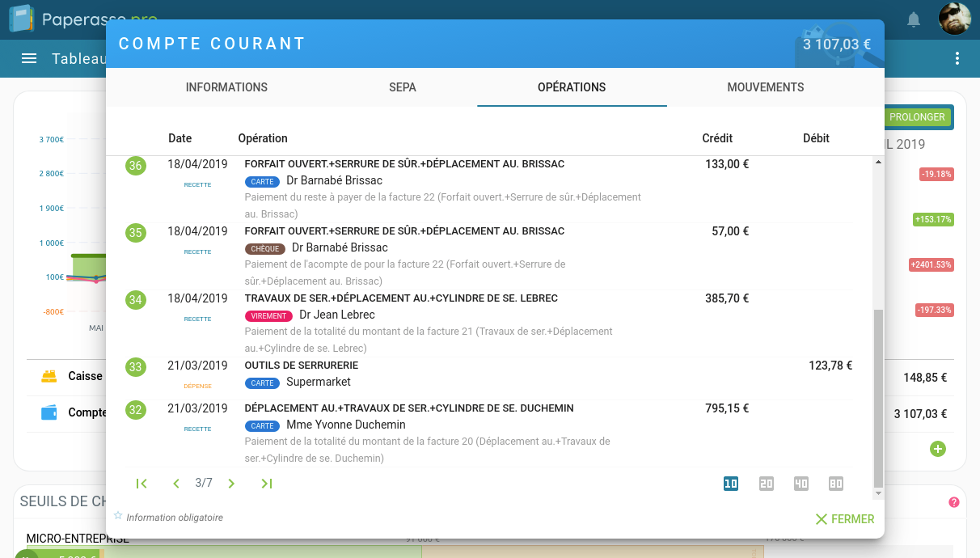Viewport: 980px width, 558px height.
Task: Go to the next operations page
Action: 231,483
